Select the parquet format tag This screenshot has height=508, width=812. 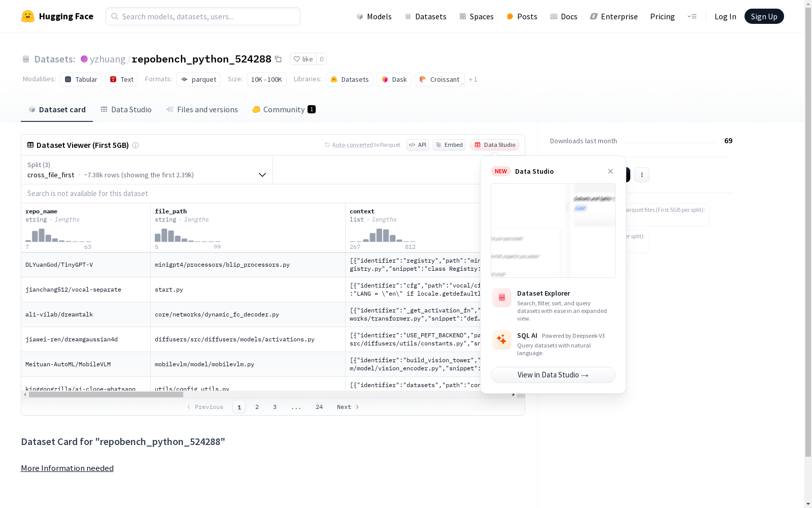pos(198,79)
